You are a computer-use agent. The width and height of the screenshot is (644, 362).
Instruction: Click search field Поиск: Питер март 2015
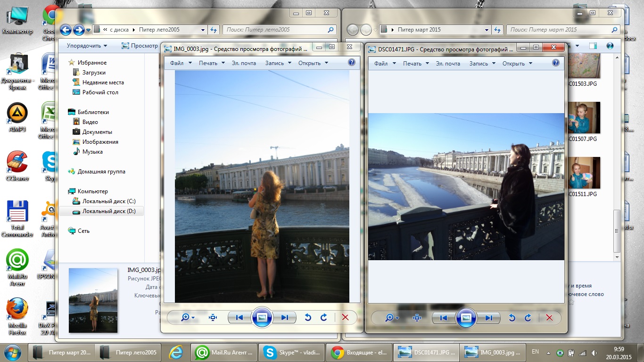pos(564,30)
